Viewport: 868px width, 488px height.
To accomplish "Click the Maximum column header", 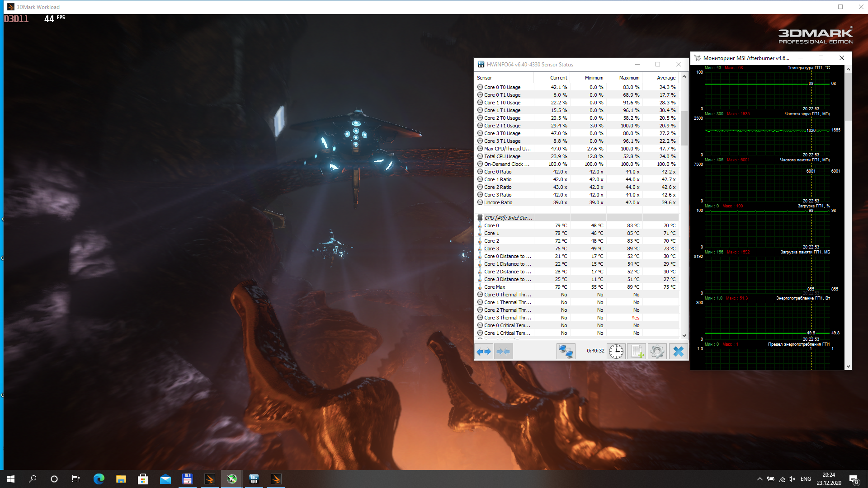I will point(629,78).
